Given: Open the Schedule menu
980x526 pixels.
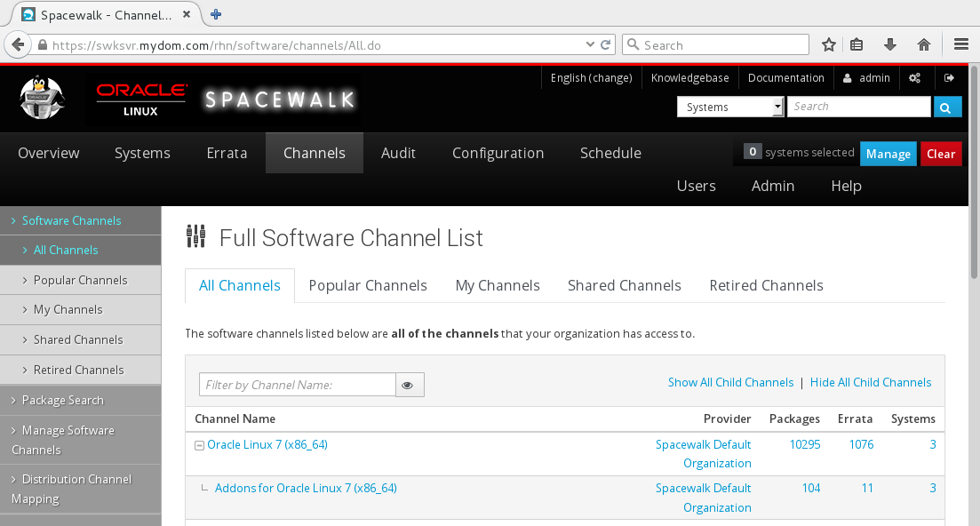Looking at the screenshot, I should 610,153.
